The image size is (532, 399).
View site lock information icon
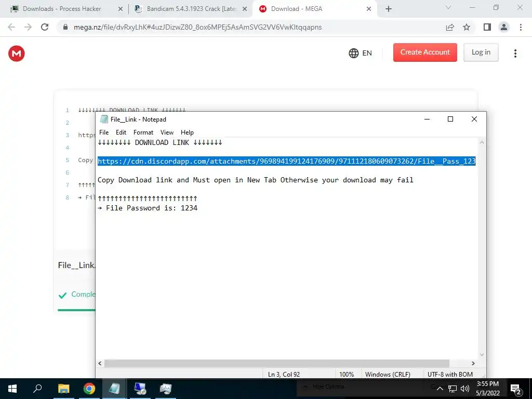pyautogui.click(x=65, y=27)
